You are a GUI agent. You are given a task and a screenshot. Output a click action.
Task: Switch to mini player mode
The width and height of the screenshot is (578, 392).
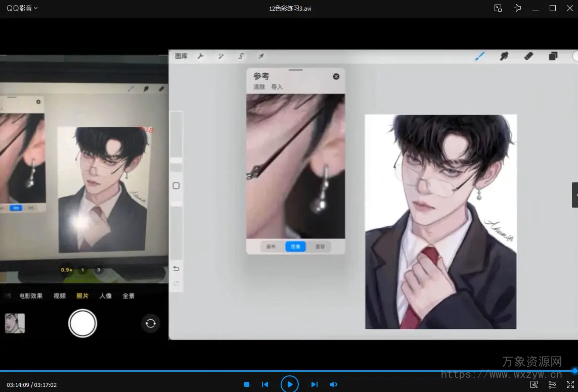click(498, 8)
